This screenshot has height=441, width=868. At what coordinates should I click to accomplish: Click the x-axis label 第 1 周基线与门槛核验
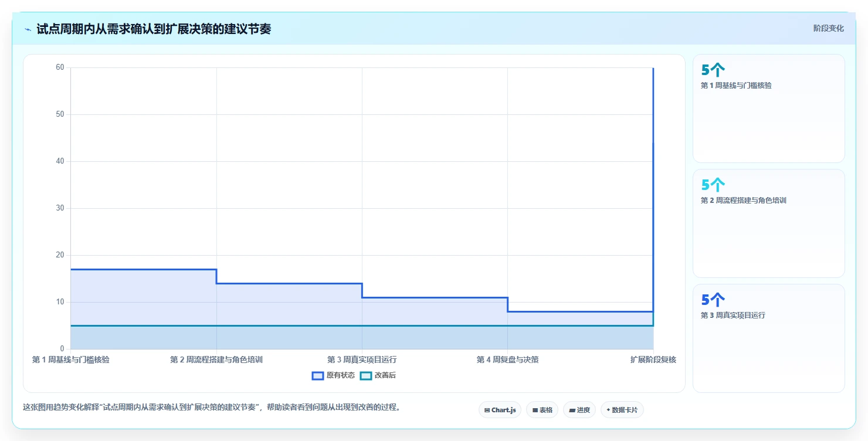click(70, 359)
